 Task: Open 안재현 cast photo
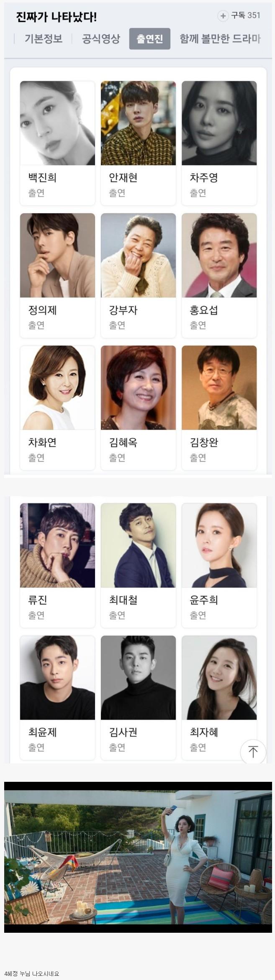pos(138,123)
